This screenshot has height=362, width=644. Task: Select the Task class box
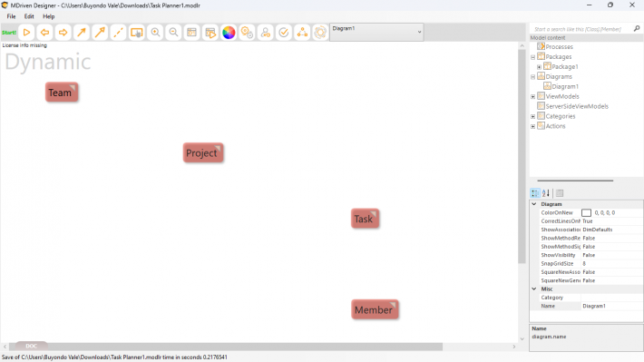point(365,219)
